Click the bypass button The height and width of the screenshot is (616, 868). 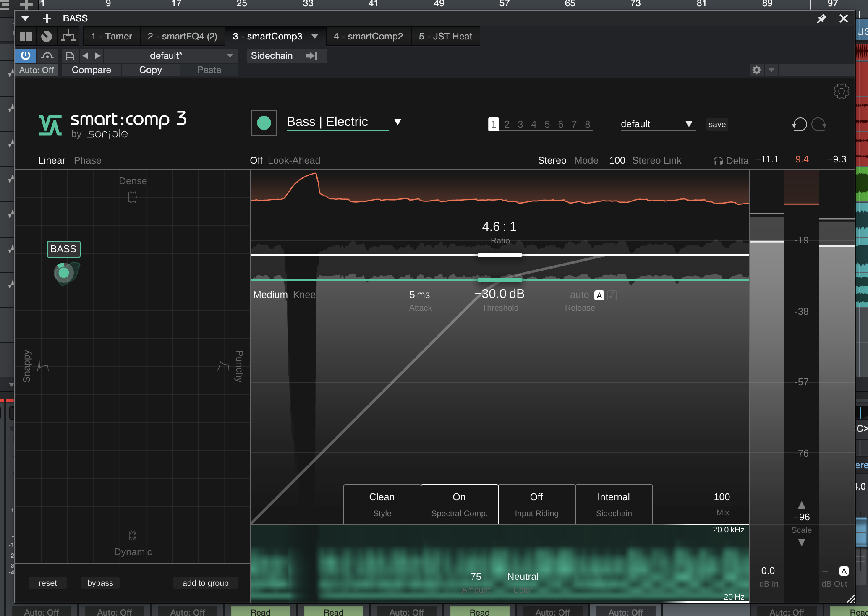pos(100,583)
